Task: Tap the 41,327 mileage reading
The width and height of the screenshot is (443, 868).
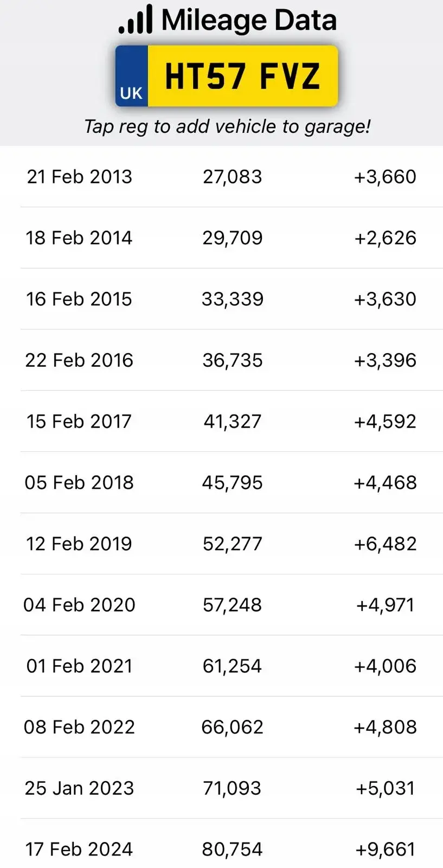Action: [232, 422]
